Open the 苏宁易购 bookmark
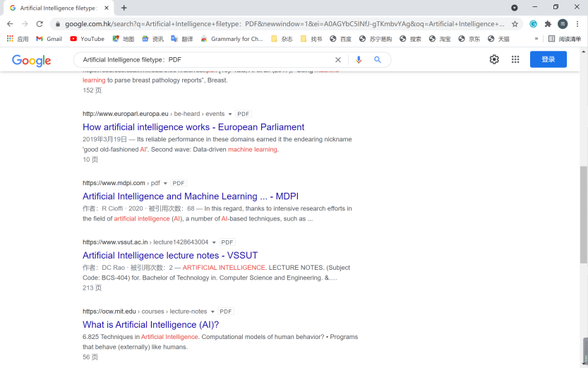This screenshot has width=588, height=368. click(x=376, y=39)
